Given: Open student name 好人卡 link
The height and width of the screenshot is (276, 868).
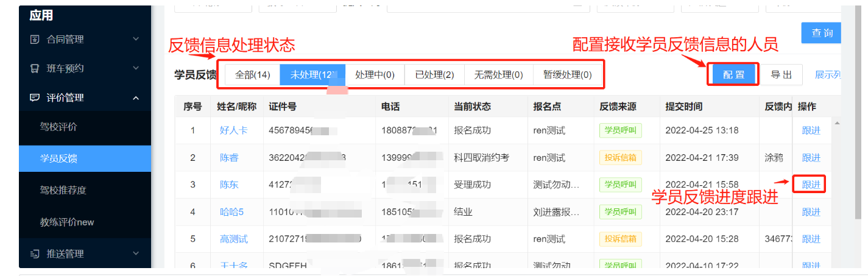Looking at the screenshot, I should pyautogui.click(x=234, y=130).
